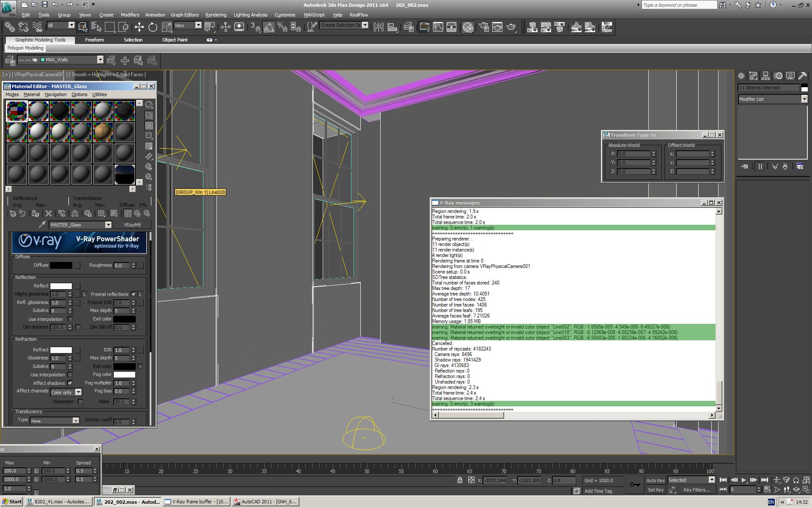Click Material Editor sample type icon

click(x=149, y=105)
